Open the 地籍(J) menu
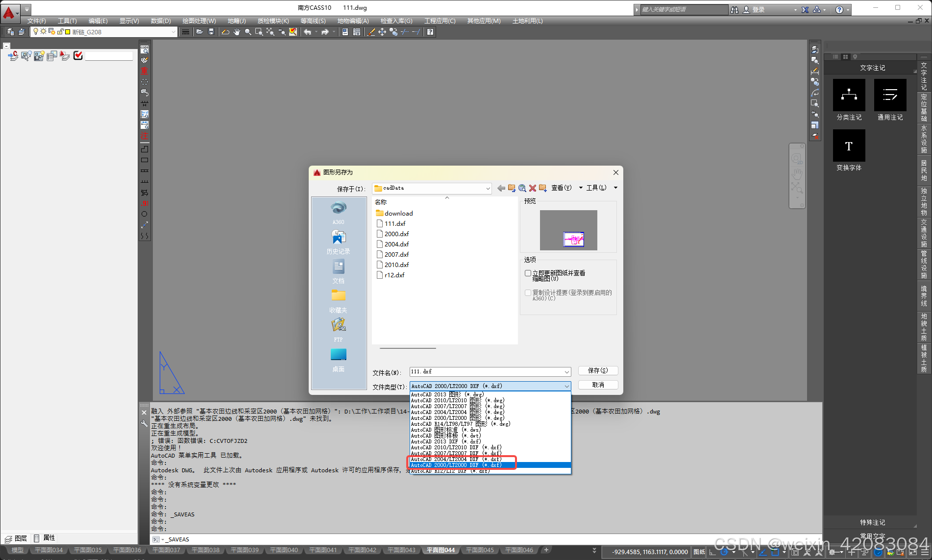 pos(237,21)
